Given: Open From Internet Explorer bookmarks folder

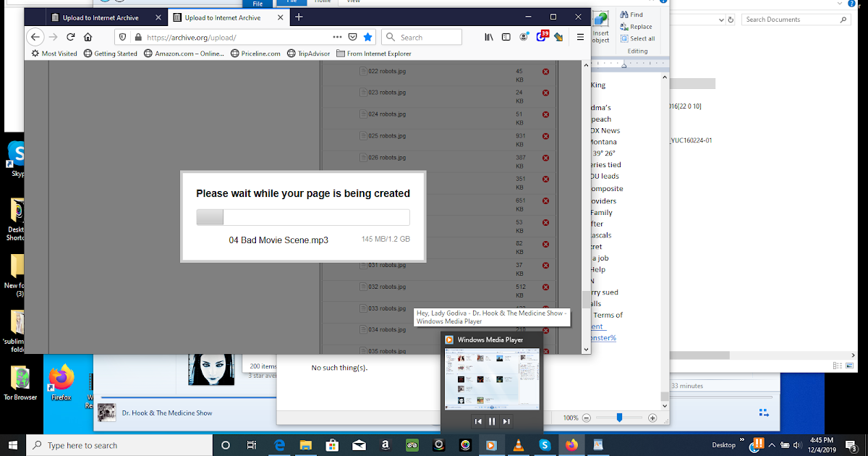Looking at the screenshot, I should tap(373, 54).
